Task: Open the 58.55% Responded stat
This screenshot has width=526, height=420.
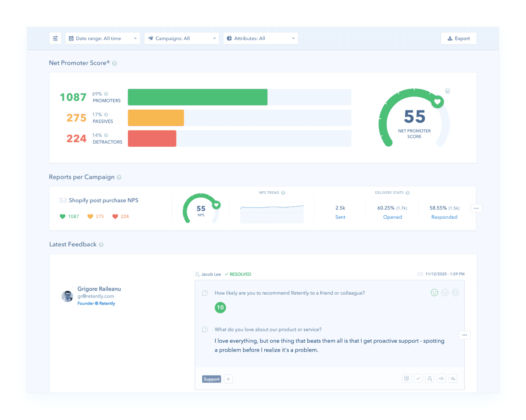Action: (444, 212)
